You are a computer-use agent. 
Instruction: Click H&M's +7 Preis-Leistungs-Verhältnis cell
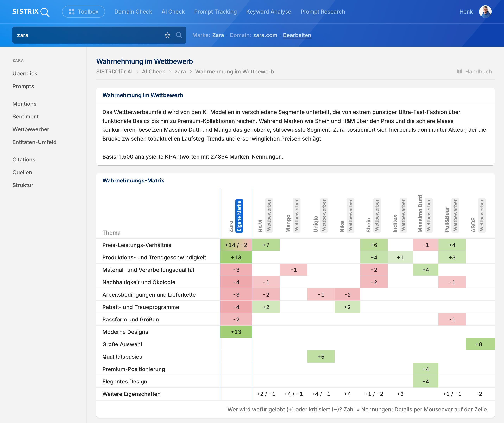[x=266, y=245]
